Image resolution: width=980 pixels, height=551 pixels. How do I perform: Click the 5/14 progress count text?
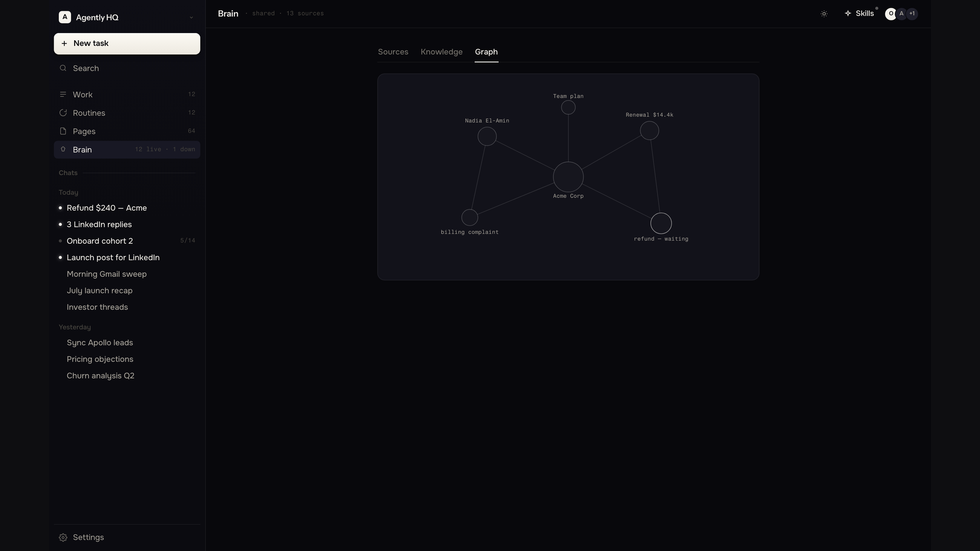(x=188, y=241)
